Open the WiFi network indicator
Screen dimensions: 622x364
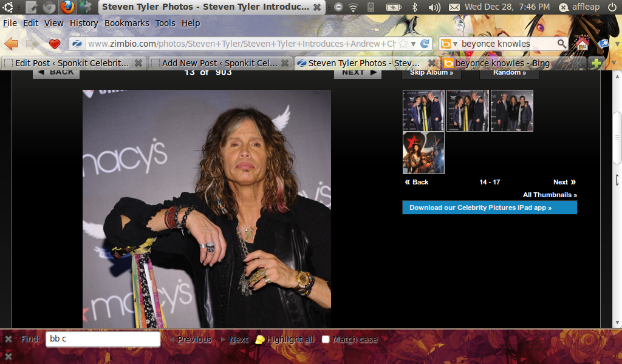coord(353,7)
